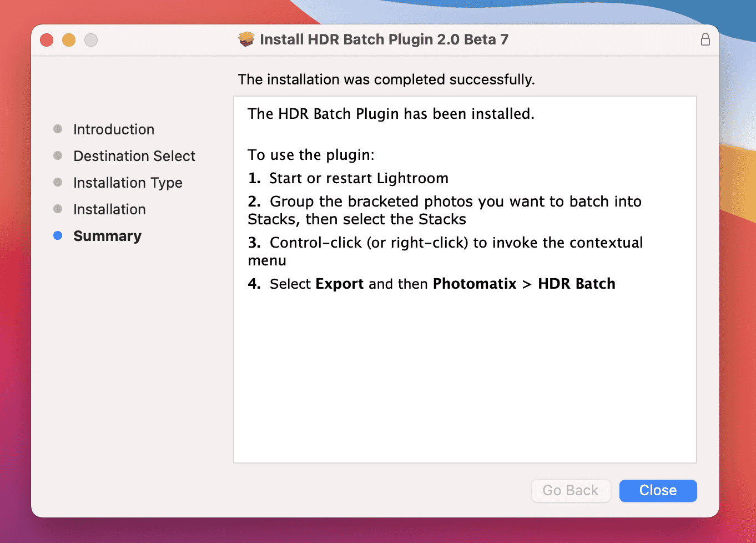Select the Destination Select step
This screenshot has width=756, height=543.
coord(134,156)
